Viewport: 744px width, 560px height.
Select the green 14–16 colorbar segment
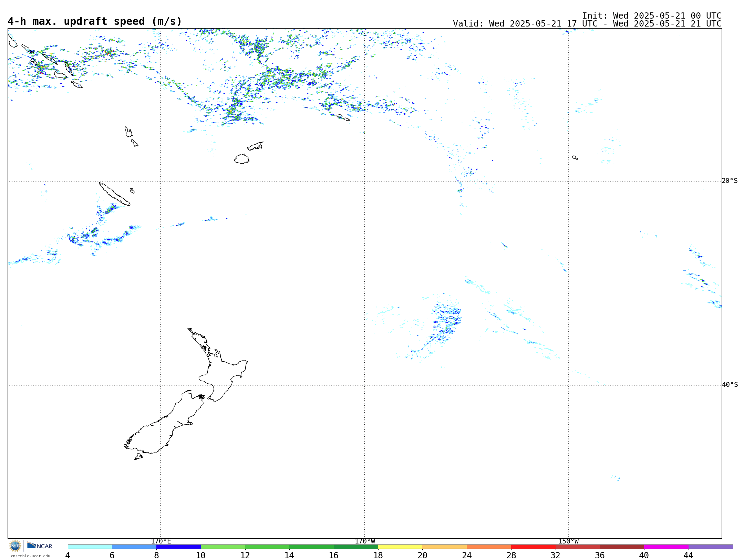(x=312, y=547)
